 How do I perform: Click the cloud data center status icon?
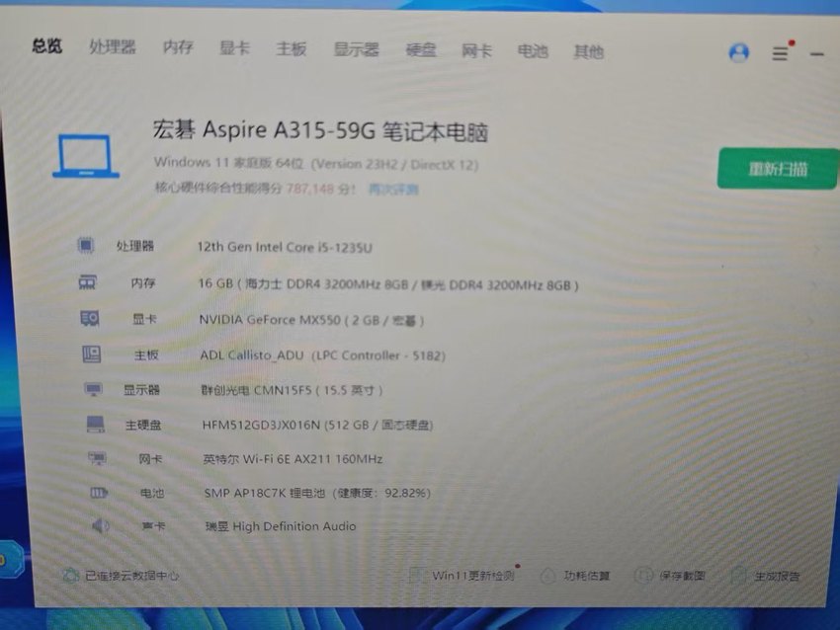pos(71,576)
